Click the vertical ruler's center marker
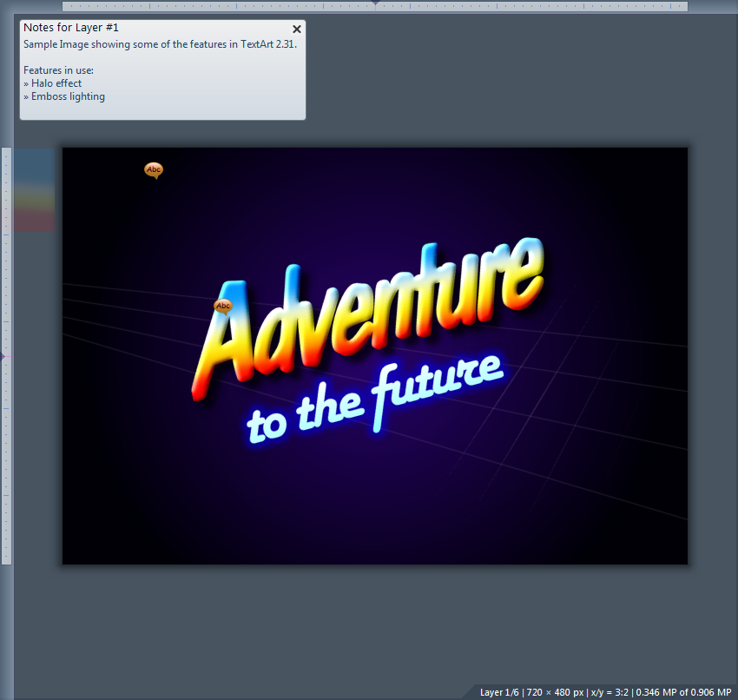The height and width of the screenshot is (700, 738). pos(3,356)
